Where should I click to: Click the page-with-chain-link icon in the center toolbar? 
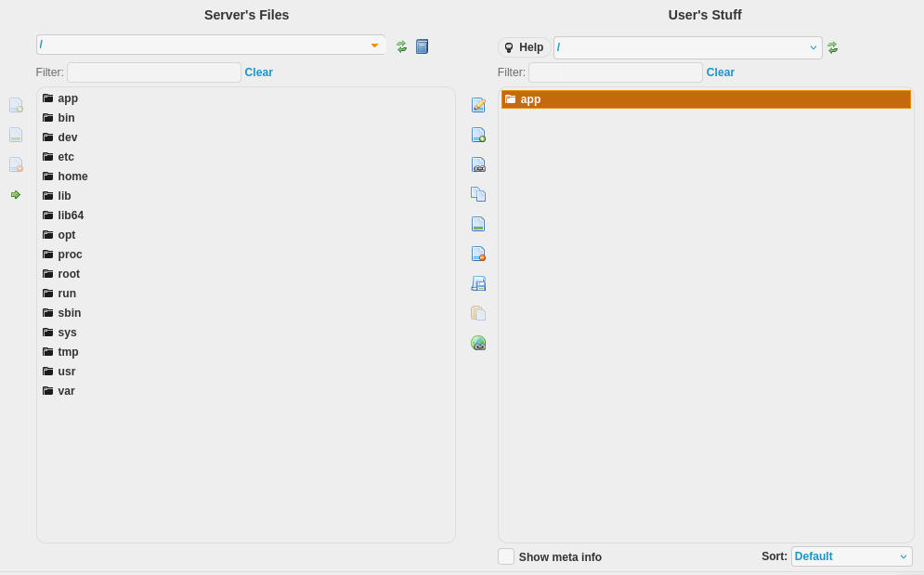478,164
